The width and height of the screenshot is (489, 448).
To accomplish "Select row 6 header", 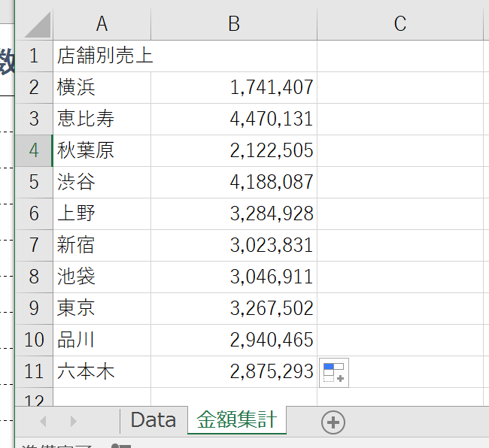I will [34, 213].
